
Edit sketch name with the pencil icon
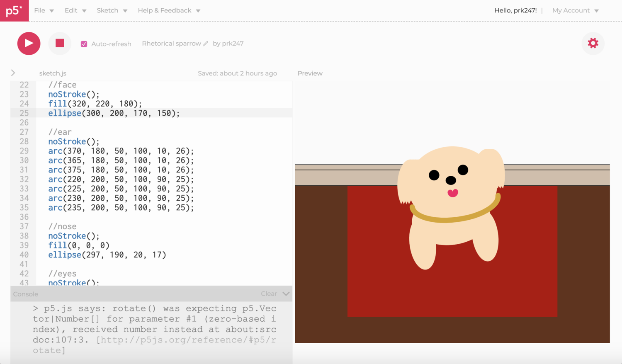(x=206, y=44)
